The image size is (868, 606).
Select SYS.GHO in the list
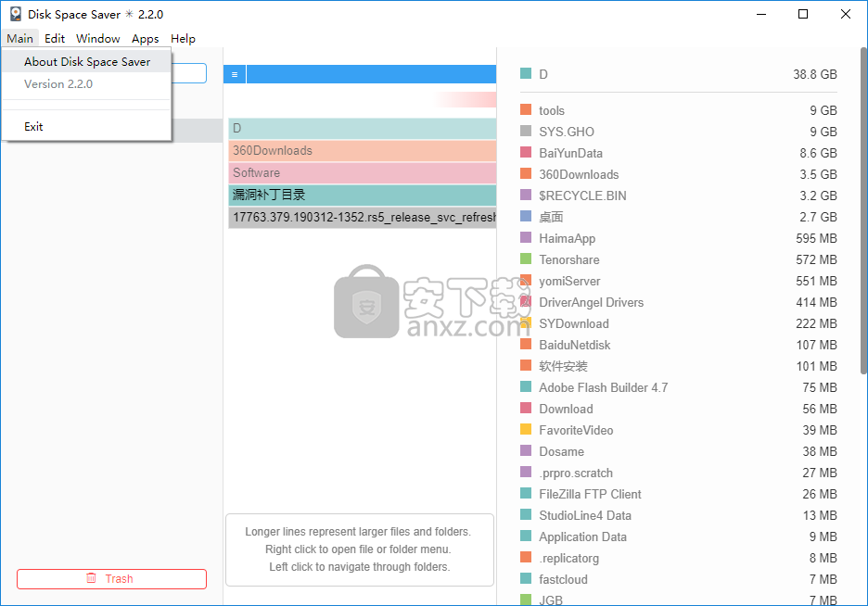[x=567, y=132]
